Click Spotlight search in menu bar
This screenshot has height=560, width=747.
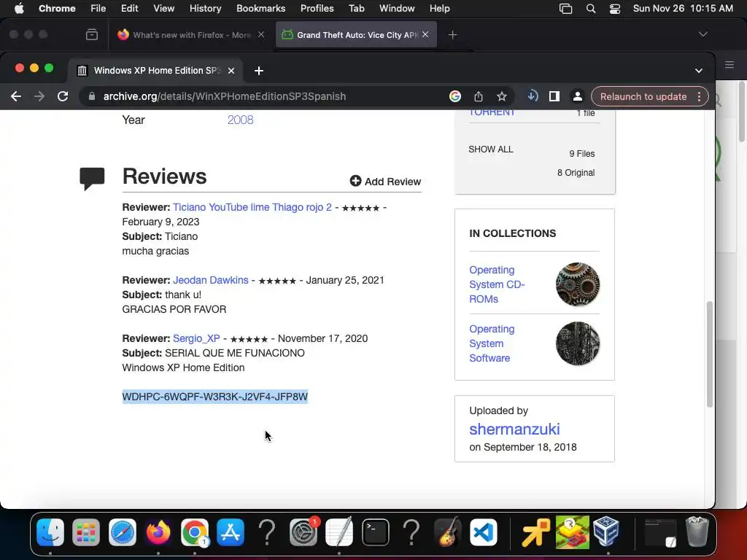(591, 9)
